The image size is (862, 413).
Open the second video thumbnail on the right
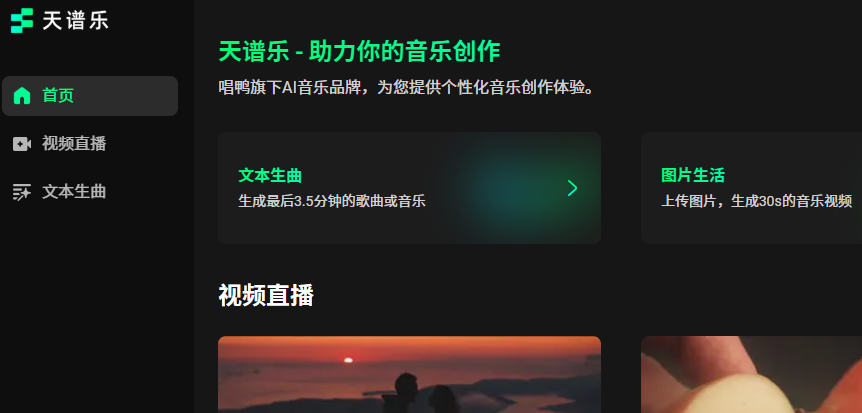[x=752, y=375]
